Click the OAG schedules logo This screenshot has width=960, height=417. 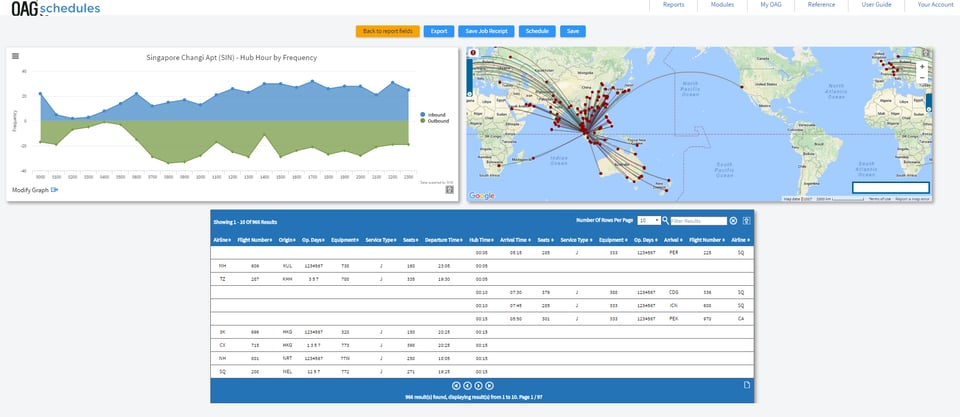pyautogui.click(x=56, y=8)
